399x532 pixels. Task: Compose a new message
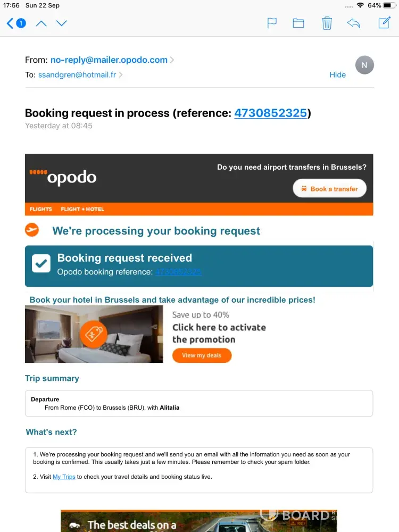(x=384, y=23)
